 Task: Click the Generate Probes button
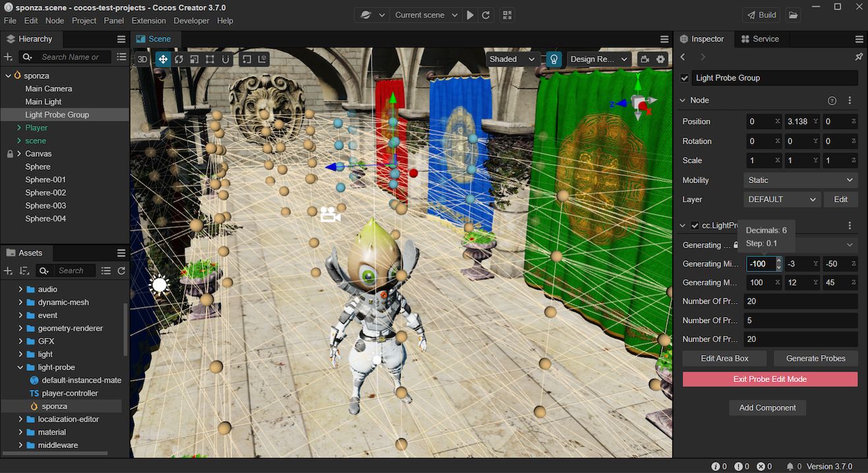click(x=815, y=358)
